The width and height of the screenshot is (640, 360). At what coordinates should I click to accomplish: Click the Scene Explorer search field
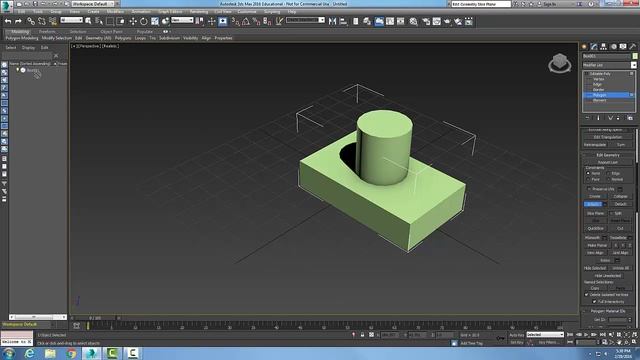[x=27, y=56]
